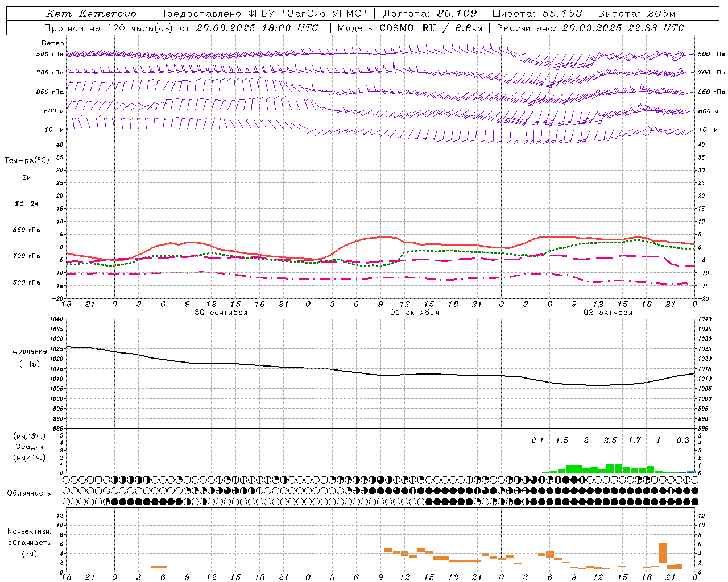Click the 'Модель COSMO-RU / 6.6км' text

410,28
